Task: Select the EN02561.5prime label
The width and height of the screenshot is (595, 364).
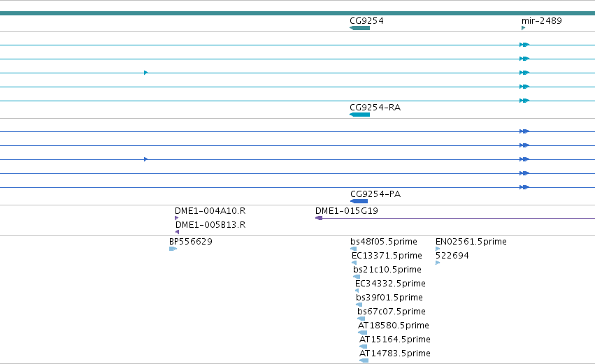Action: pyautogui.click(x=471, y=242)
